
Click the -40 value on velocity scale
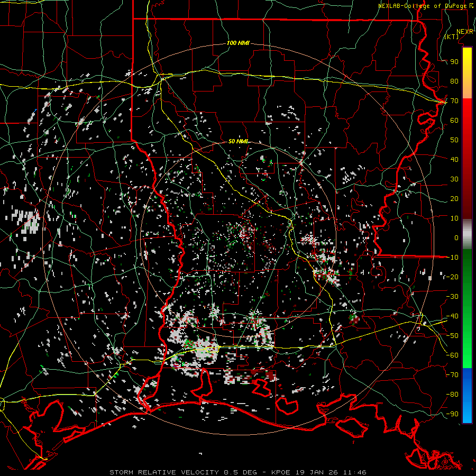[452, 316]
